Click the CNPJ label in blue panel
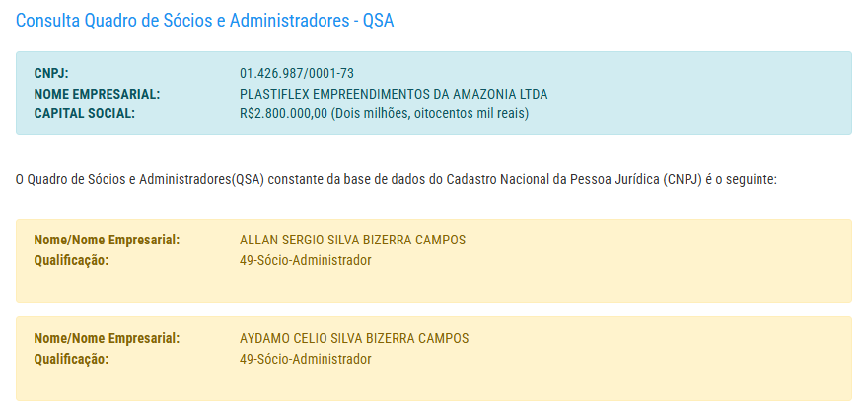Image resolution: width=868 pixels, height=414 pixels. [51, 74]
